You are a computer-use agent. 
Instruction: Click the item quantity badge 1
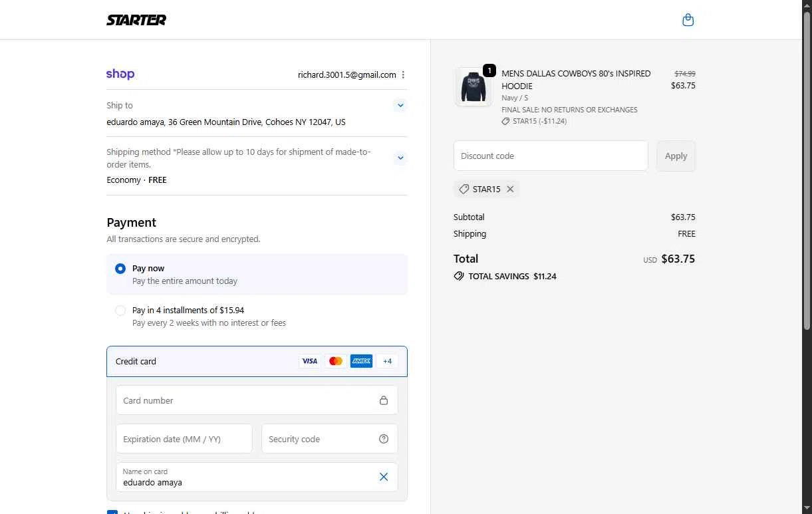point(489,70)
